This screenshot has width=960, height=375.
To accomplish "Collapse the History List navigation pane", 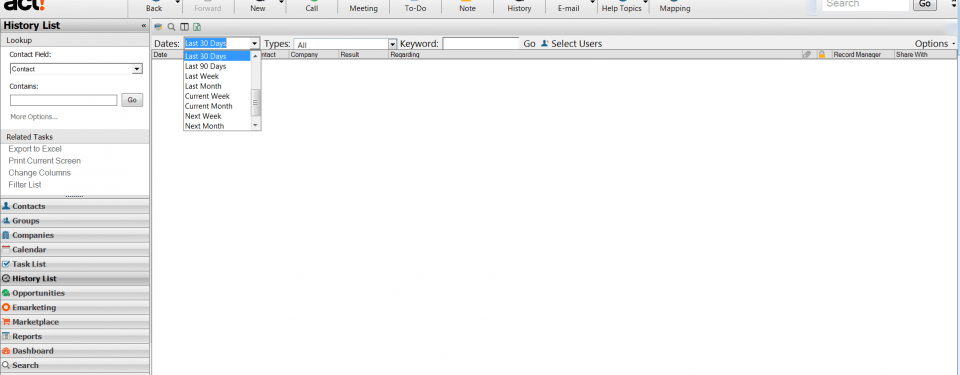I will tap(144, 26).
